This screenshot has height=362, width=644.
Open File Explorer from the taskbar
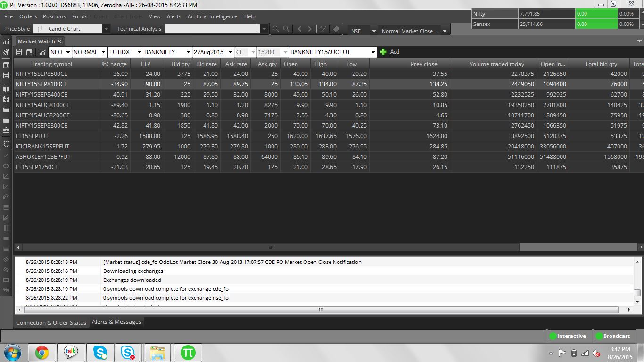157,353
